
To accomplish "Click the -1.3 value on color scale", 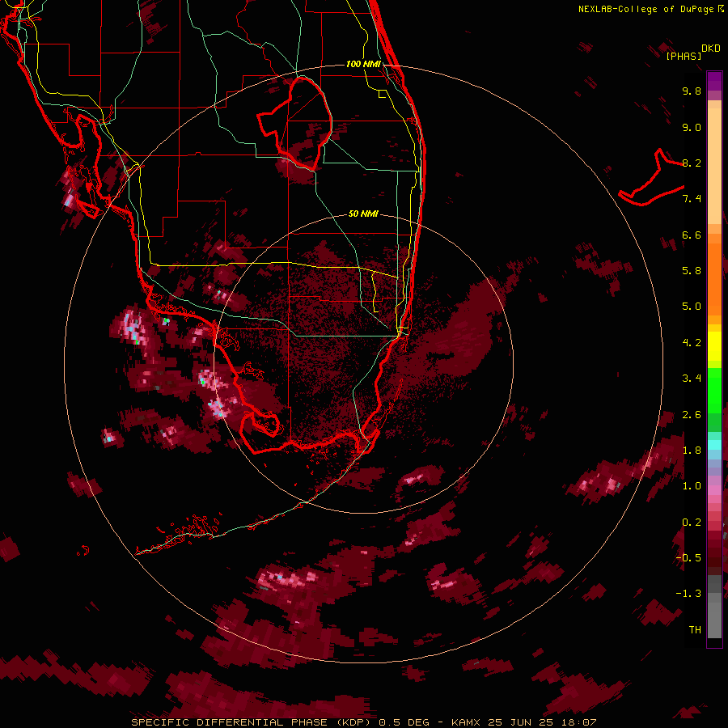I will 688,594.
